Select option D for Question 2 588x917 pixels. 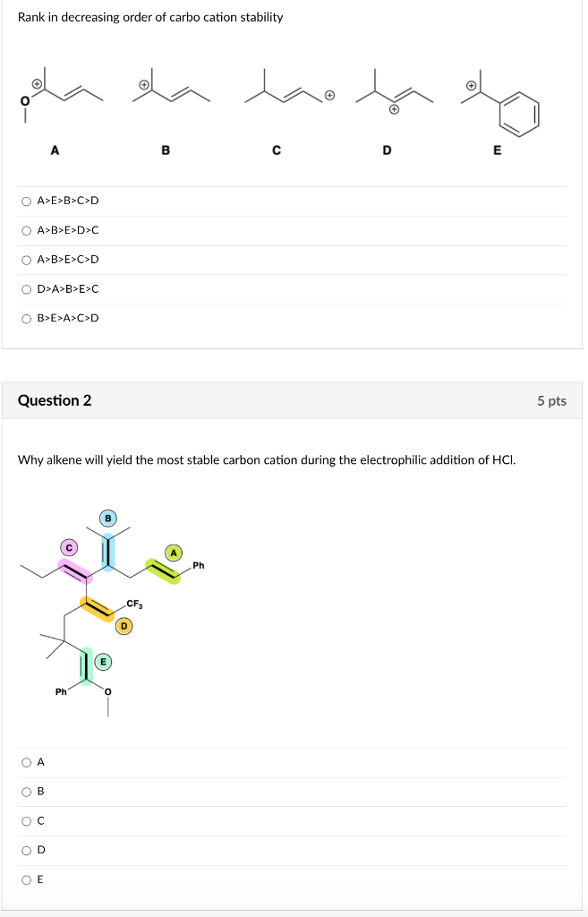pos(26,850)
